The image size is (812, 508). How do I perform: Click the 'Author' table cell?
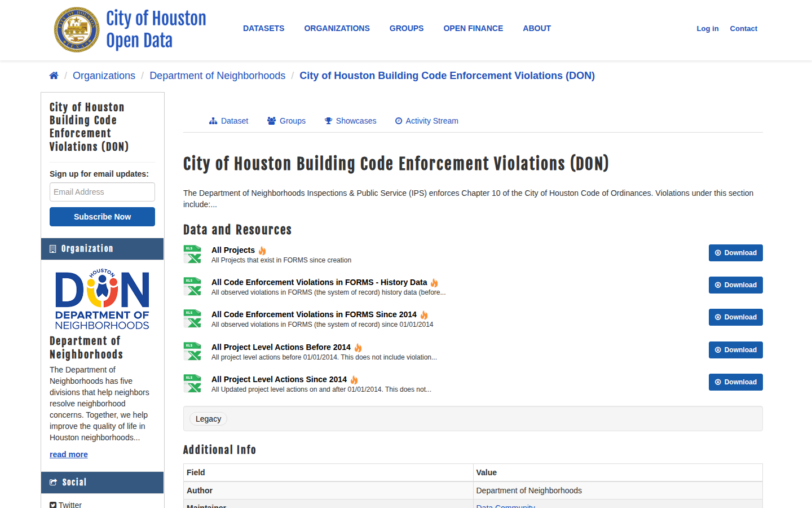tap(328, 491)
